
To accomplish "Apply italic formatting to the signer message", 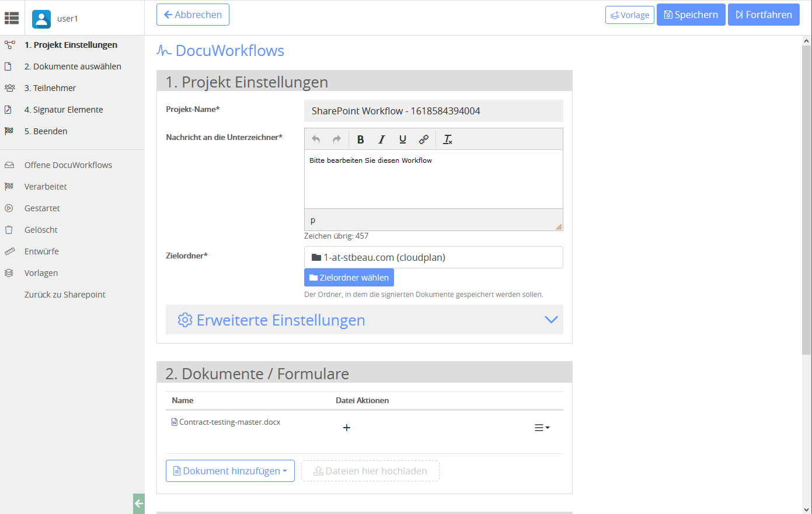I will tap(381, 139).
